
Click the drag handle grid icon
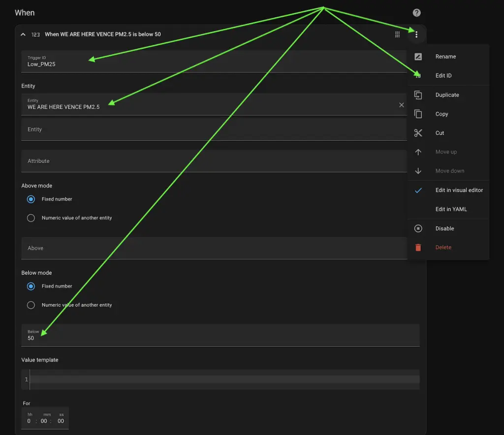[x=397, y=34]
